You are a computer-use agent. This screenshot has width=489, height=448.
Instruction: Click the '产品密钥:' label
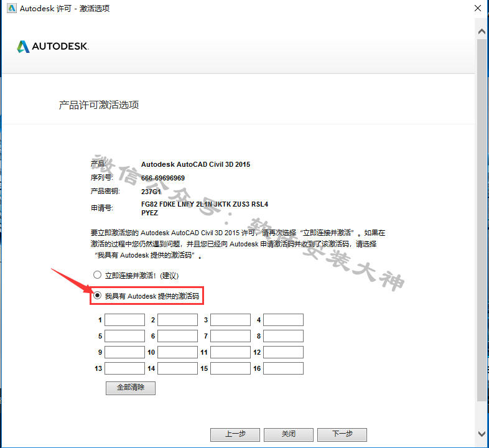[105, 191]
